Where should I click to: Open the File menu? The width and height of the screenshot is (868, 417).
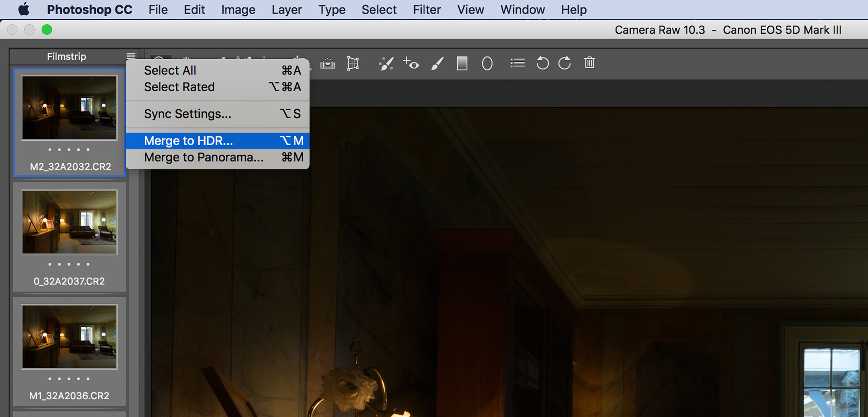(x=158, y=9)
